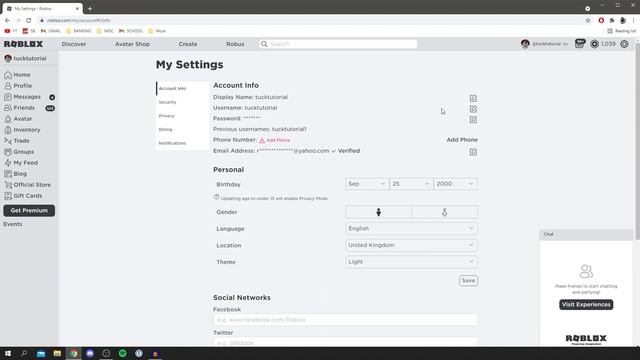The image size is (640, 360).
Task: Open the settings gear icon in Roblox header
Action: coord(624,44)
